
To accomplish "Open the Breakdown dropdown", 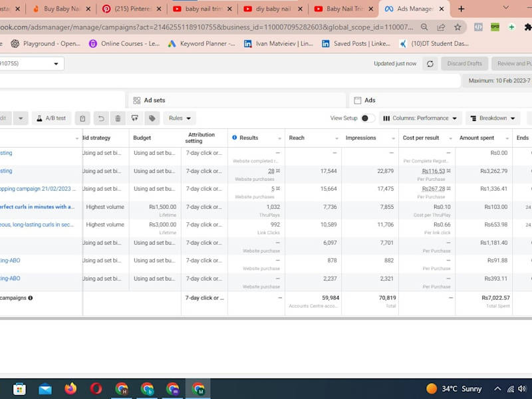I will coord(493,118).
